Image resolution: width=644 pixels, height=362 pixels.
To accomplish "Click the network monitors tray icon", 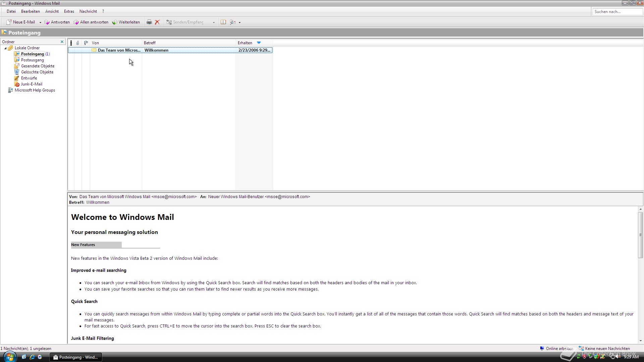I will 612,357.
